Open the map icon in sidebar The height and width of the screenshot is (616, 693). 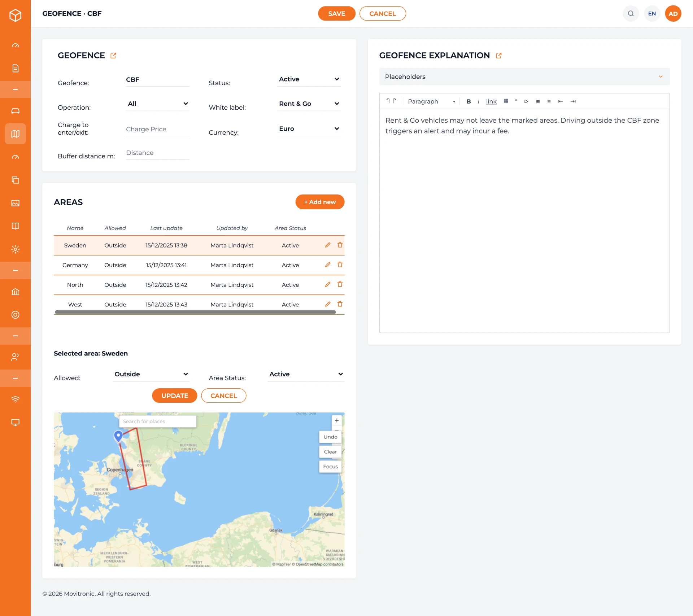15,134
